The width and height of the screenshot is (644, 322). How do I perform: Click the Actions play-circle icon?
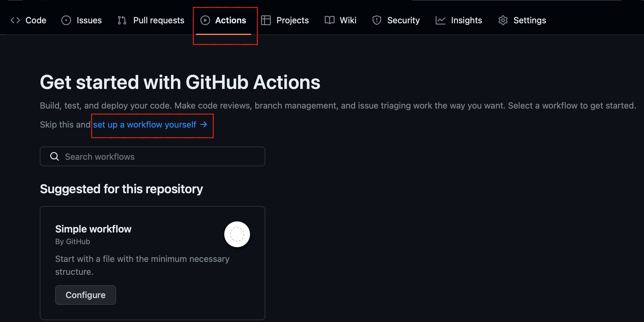[206, 20]
